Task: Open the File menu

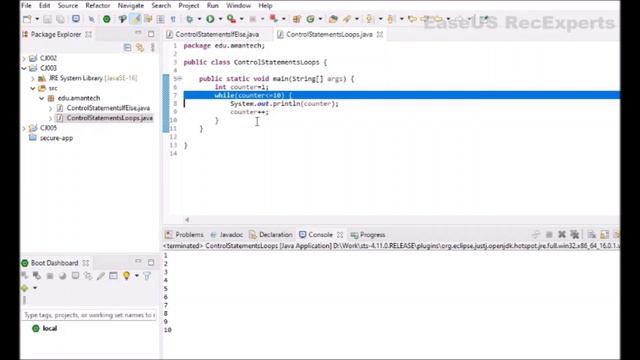Action: 26,6
